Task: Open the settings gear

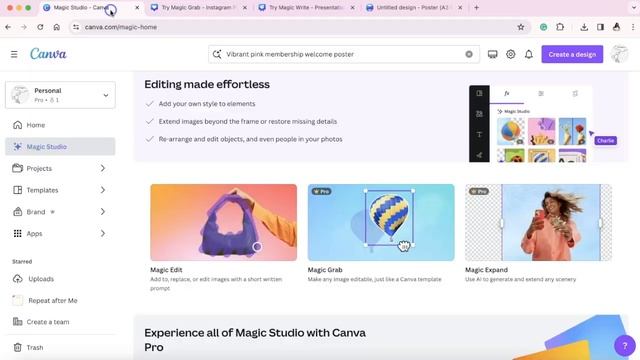Action: pos(511,54)
